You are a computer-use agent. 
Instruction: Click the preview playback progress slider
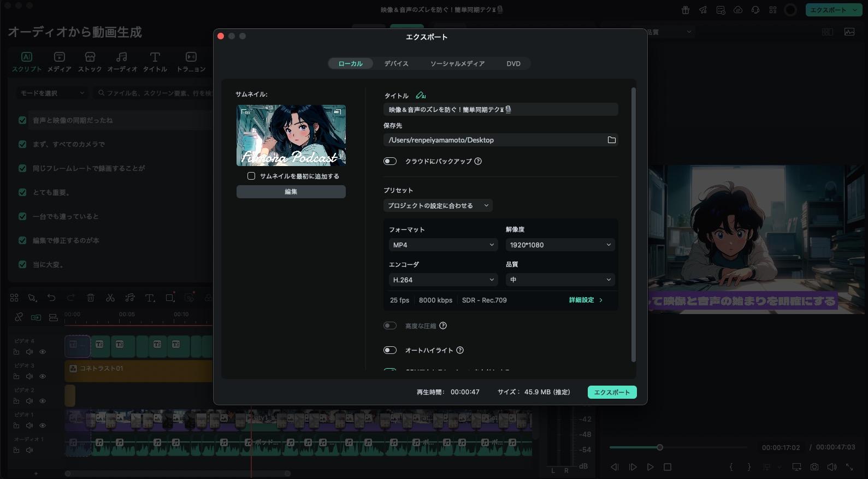(680, 447)
